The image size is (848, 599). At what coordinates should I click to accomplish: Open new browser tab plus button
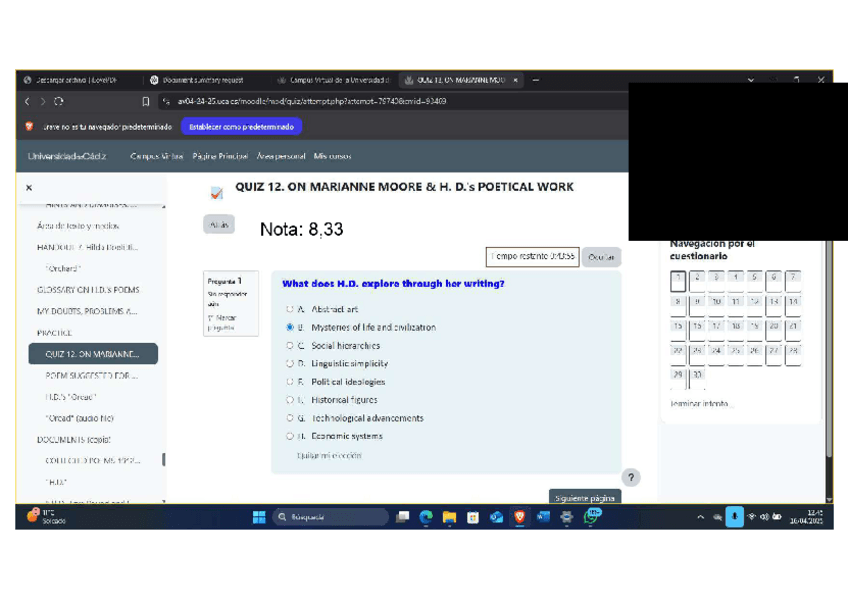[535, 80]
